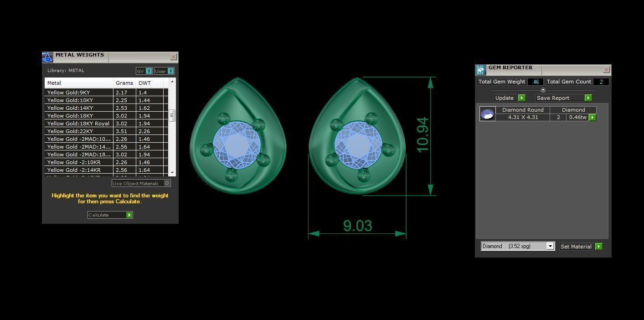Click the 3.51 grams value
644x320 pixels.
coord(121,131)
